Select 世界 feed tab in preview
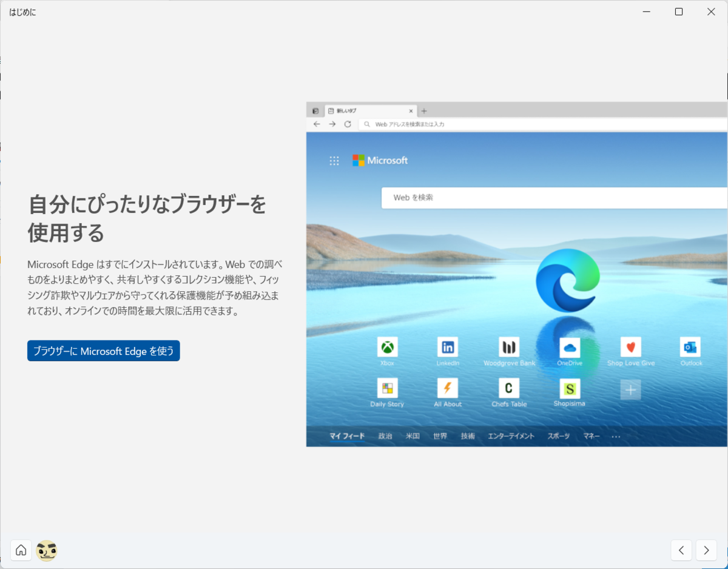 pyautogui.click(x=440, y=436)
